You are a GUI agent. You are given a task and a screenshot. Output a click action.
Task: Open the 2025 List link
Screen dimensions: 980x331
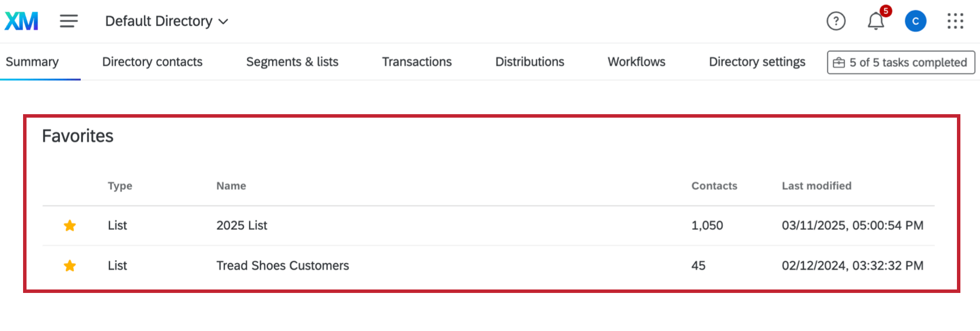coord(242,225)
